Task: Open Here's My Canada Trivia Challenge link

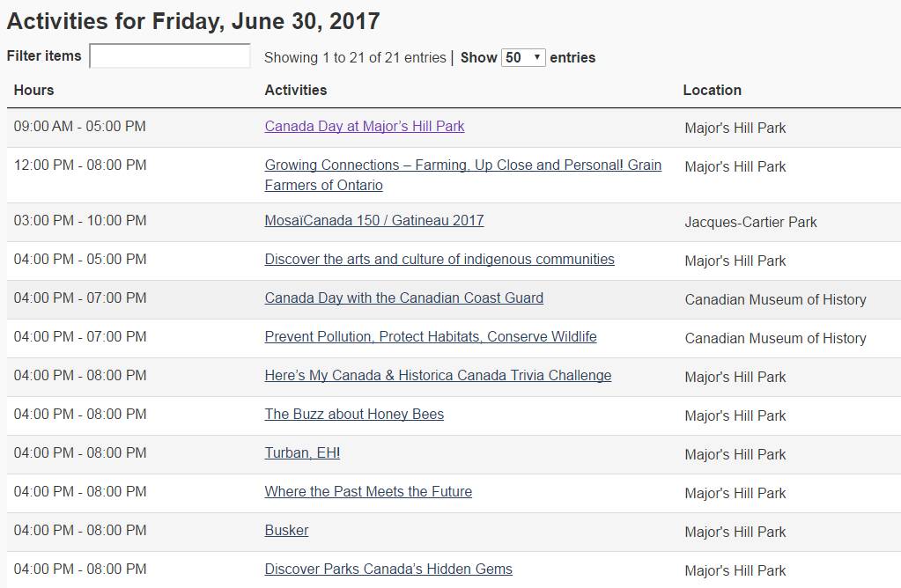Action: coord(438,375)
